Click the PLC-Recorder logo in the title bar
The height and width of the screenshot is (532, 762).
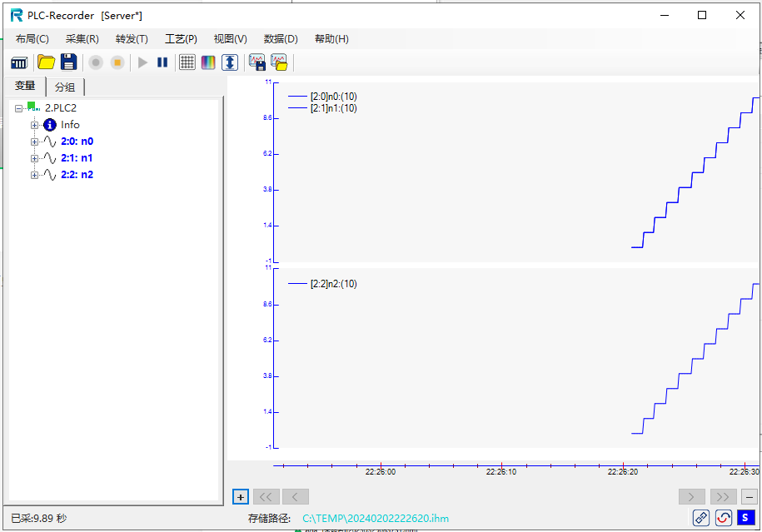tap(17, 16)
